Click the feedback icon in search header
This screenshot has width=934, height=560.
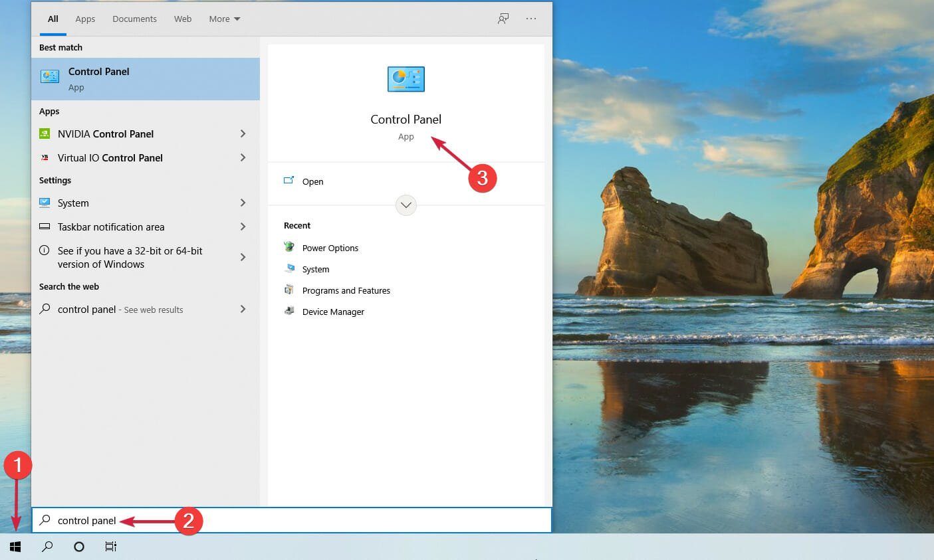pyautogui.click(x=503, y=19)
